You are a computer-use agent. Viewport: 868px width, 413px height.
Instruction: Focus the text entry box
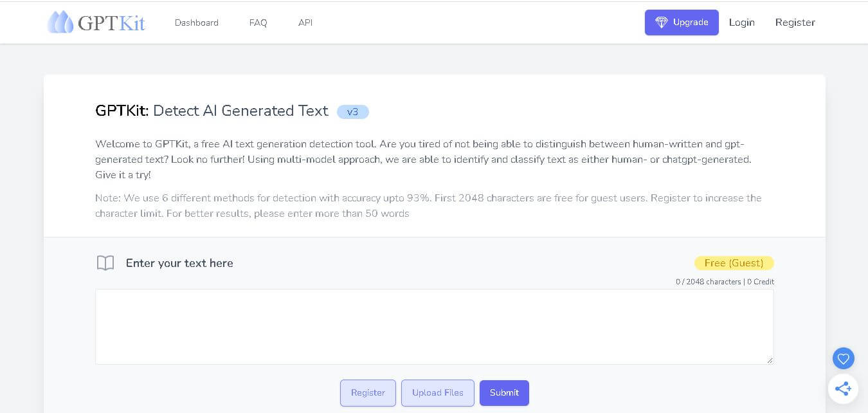point(435,327)
